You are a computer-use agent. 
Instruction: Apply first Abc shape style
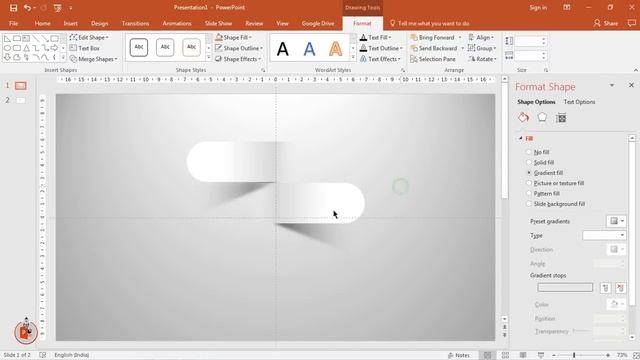pyautogui.click(x=139, y=47)
